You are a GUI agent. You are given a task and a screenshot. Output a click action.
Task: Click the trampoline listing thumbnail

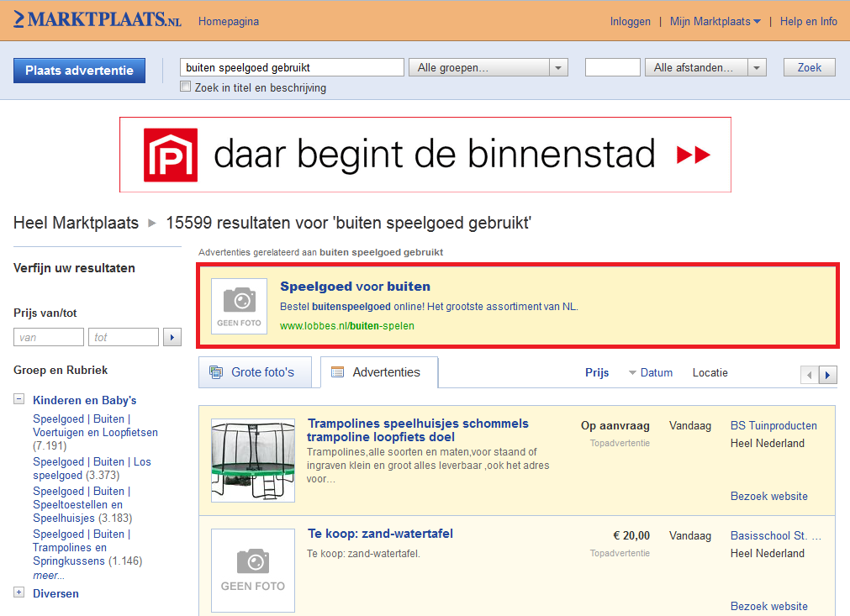[253, 461]
